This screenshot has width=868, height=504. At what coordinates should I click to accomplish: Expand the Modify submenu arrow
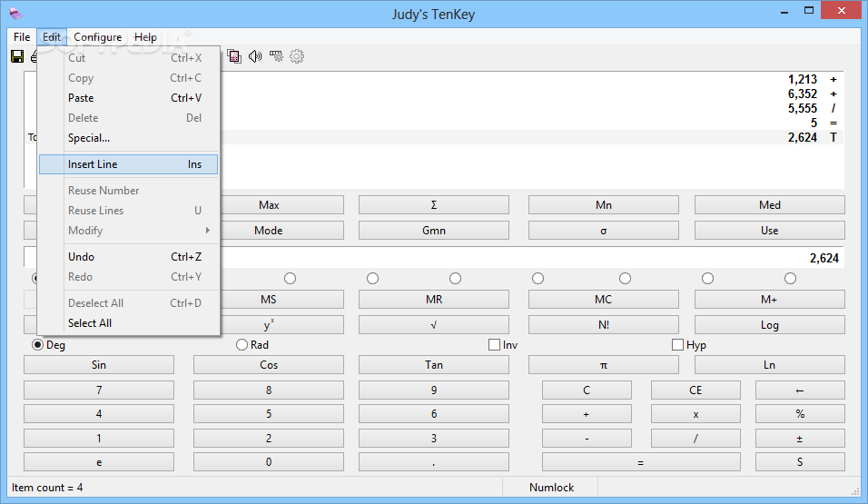(208, 231)
